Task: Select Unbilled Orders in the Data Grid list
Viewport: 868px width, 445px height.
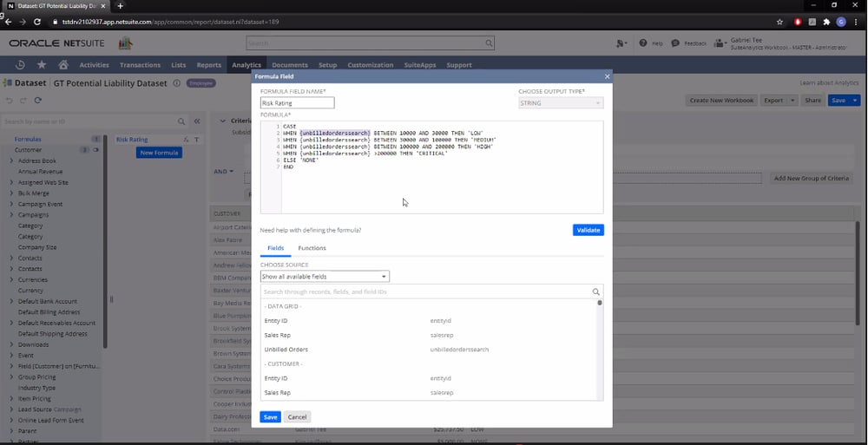Action: click(286, 350)
